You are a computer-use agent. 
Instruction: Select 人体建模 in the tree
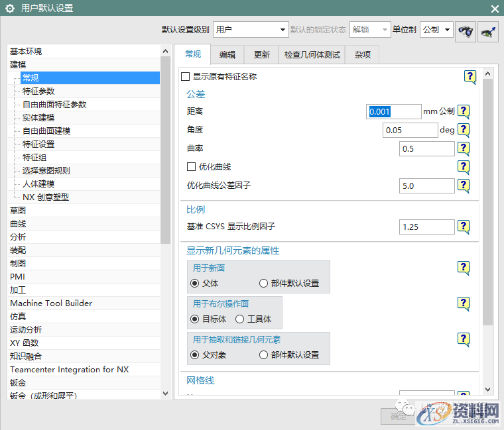(90, 184)
